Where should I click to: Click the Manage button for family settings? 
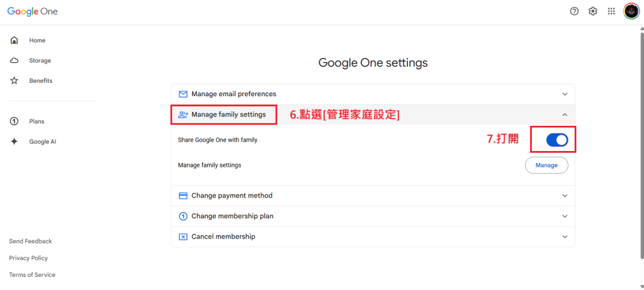(x=546, y=165)
